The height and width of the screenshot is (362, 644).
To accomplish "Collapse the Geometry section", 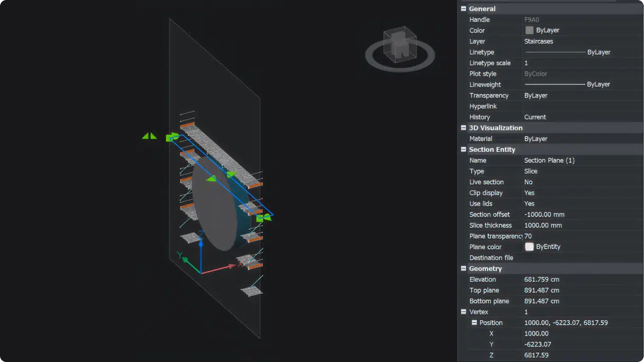I will coord(463,268).
